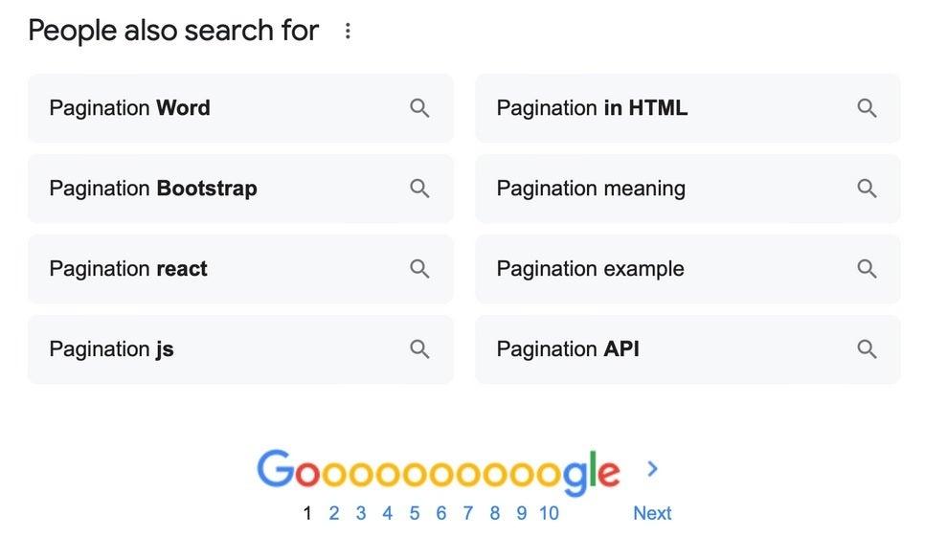Jump to results page 5
Screen dimensions: 925x560
pyautogui.click(x=414, y=513)
